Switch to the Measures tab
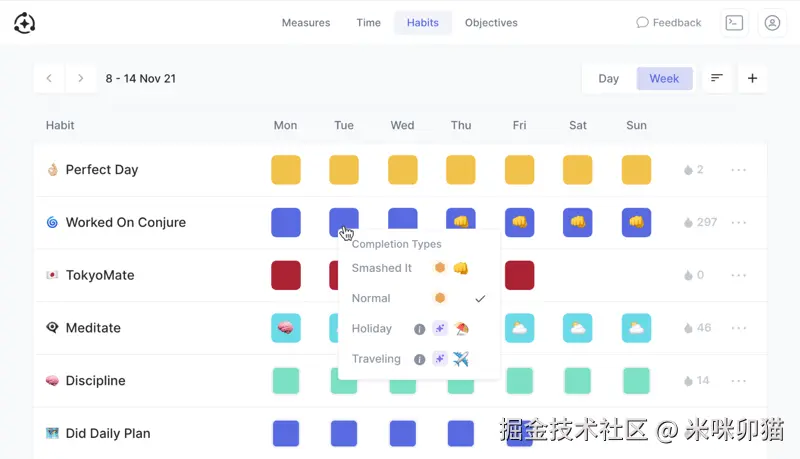The height and width of the screenshot is (459, 800). point(306,23)
